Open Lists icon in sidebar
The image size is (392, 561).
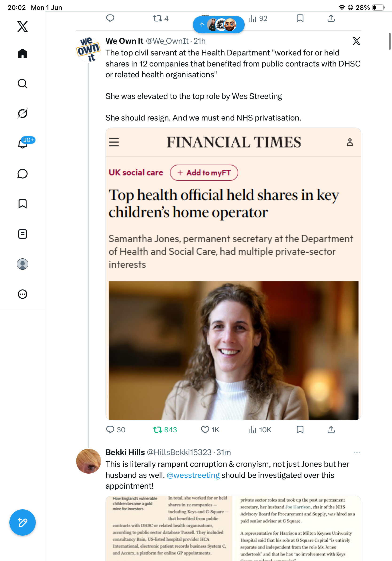[x=23, y=234]
